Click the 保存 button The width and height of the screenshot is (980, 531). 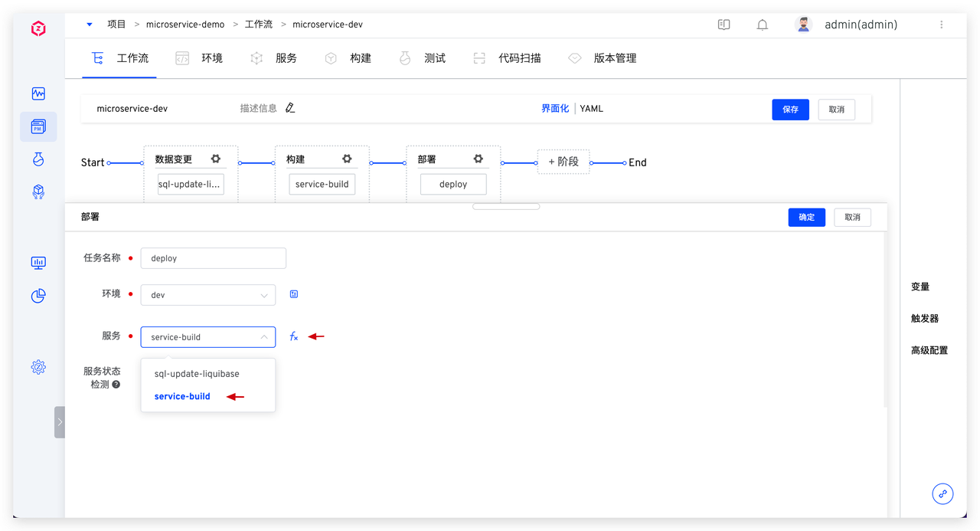point(790,110)
